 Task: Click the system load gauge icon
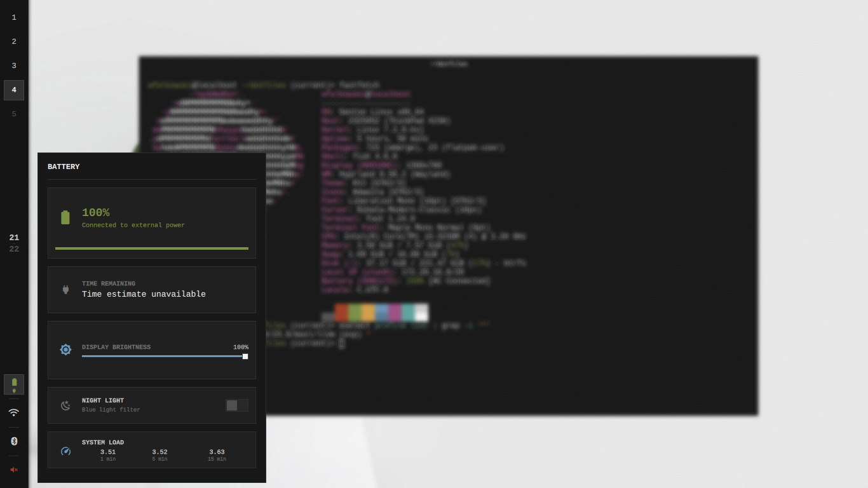point(65,451)
